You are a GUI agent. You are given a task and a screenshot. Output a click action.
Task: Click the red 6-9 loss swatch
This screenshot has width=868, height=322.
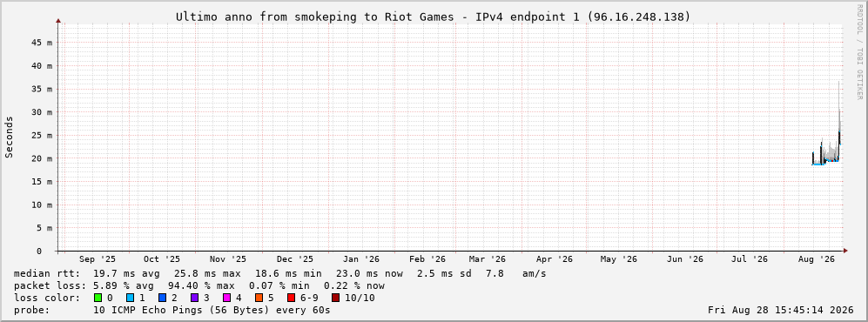[x=292, y=299]
